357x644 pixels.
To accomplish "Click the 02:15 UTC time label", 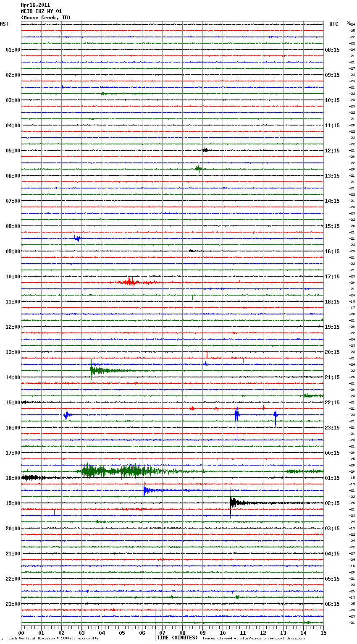I will tap(332, 503).
